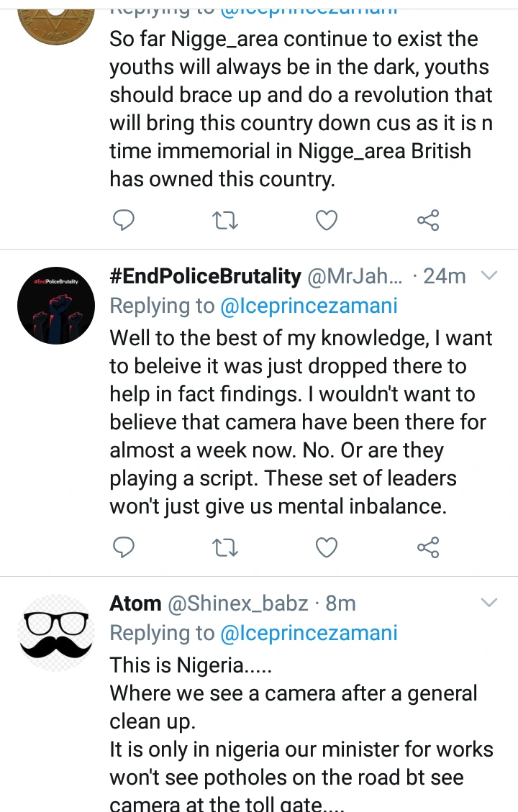518x812 pixels.
Task: Like the tweet about youths in the dark
Action: 327,221
